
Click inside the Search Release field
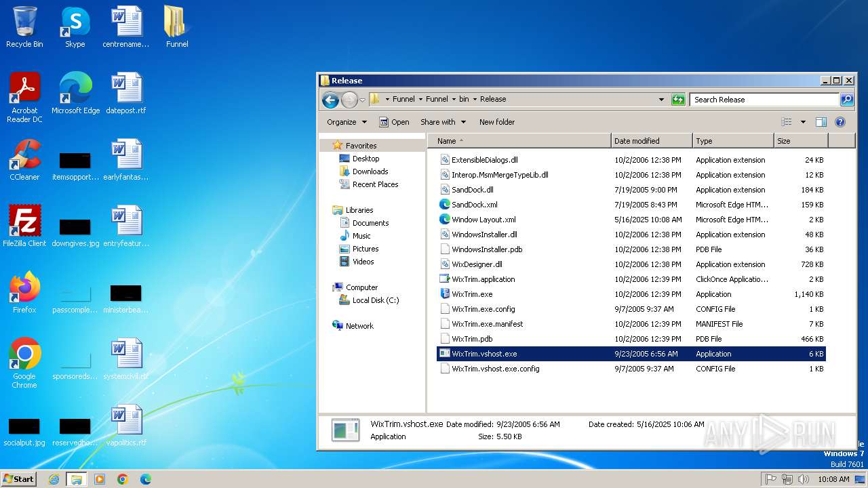click(x=764, y=100)
